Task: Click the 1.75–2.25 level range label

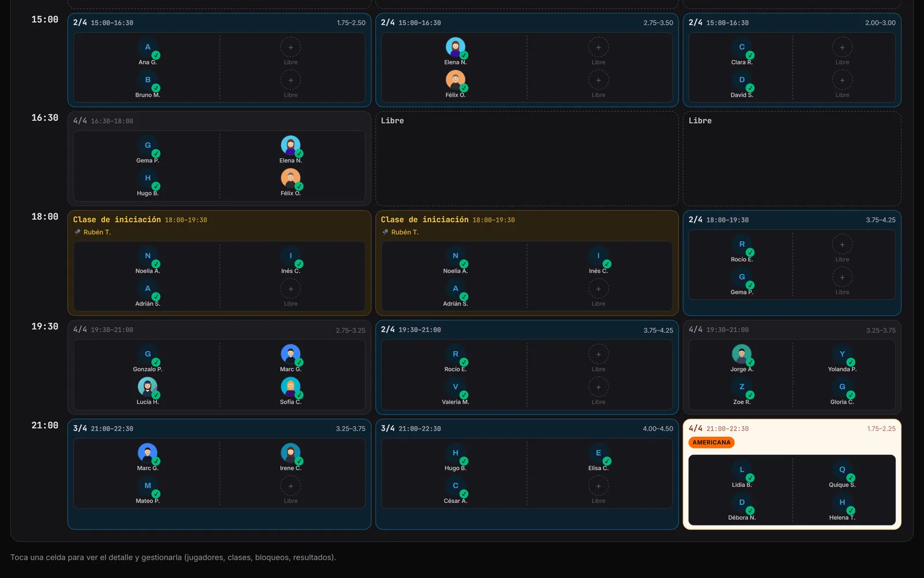Action: coord(881,429)
